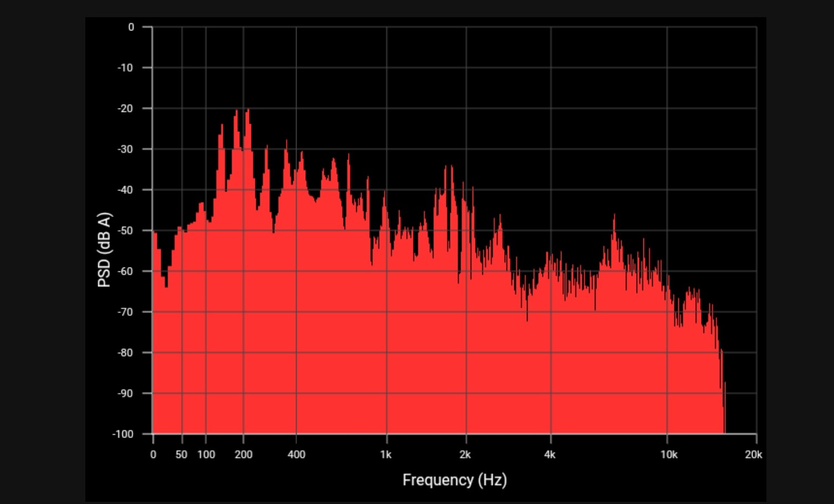Image resolution: width=834 pixels, height=504 pixels.
Task: Click the -80 dB axis label
Action: point(125,353)
